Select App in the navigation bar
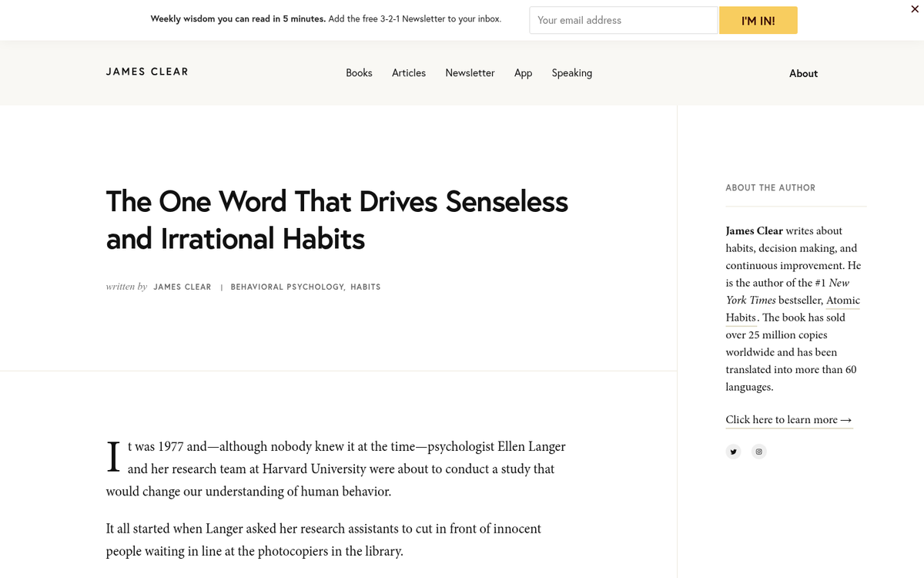924x578 pixels. (x=523, y=73)
